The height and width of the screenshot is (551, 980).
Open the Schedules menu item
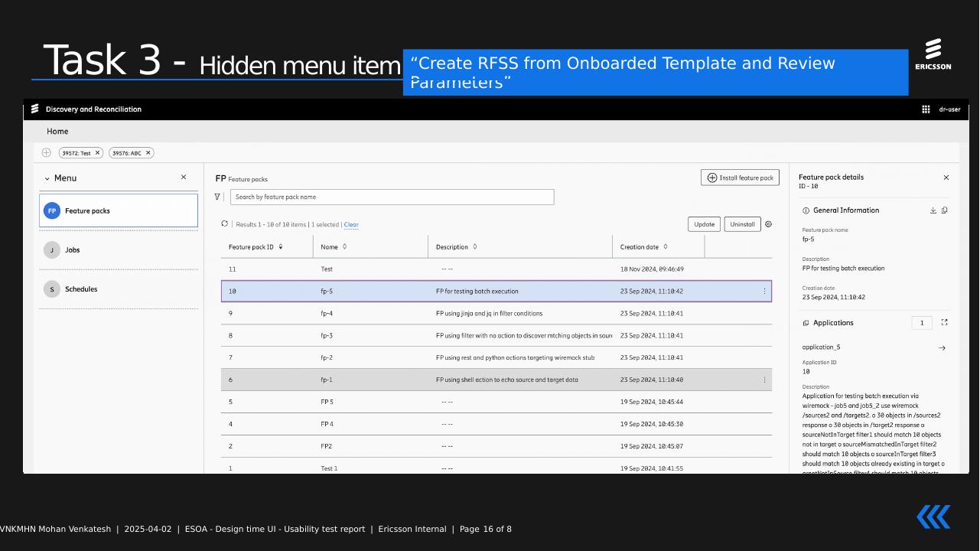pos(119,289)
